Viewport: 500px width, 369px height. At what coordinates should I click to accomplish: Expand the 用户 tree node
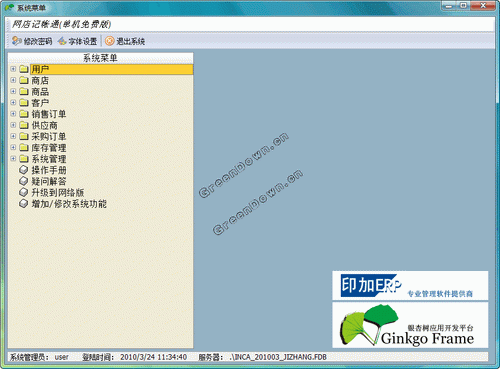click(x=13, y=69)
